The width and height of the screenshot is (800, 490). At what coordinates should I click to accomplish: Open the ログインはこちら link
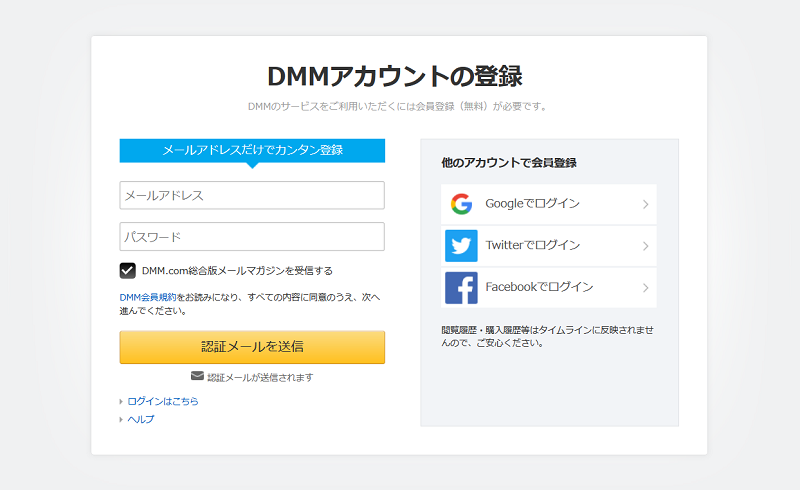coord(163,401)
